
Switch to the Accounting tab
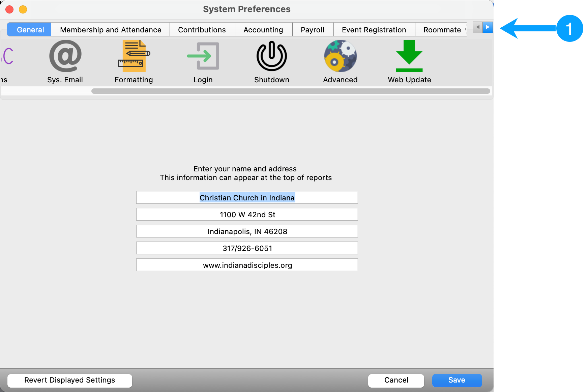(x=263, y=30)
